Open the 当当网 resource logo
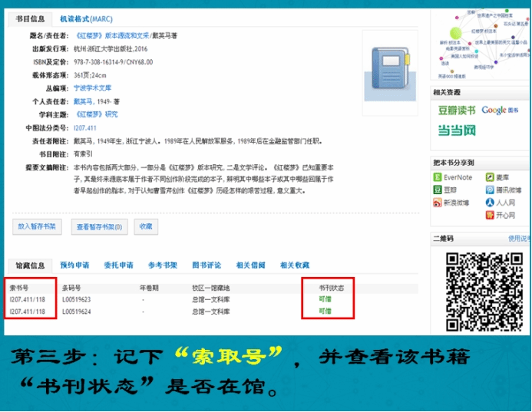Screen dimensions: 532x412 (x=456, y=130)
